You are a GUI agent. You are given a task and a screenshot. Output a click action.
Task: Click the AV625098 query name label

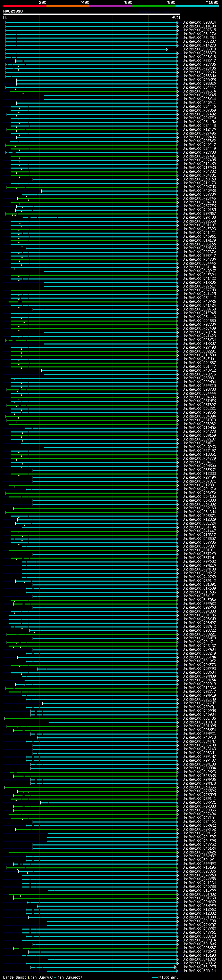13,11
